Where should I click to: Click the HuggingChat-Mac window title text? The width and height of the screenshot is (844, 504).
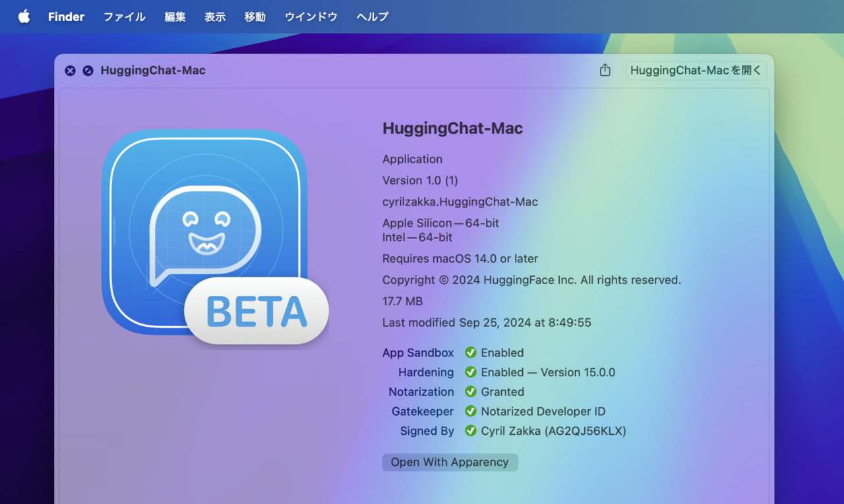(153, 70)
